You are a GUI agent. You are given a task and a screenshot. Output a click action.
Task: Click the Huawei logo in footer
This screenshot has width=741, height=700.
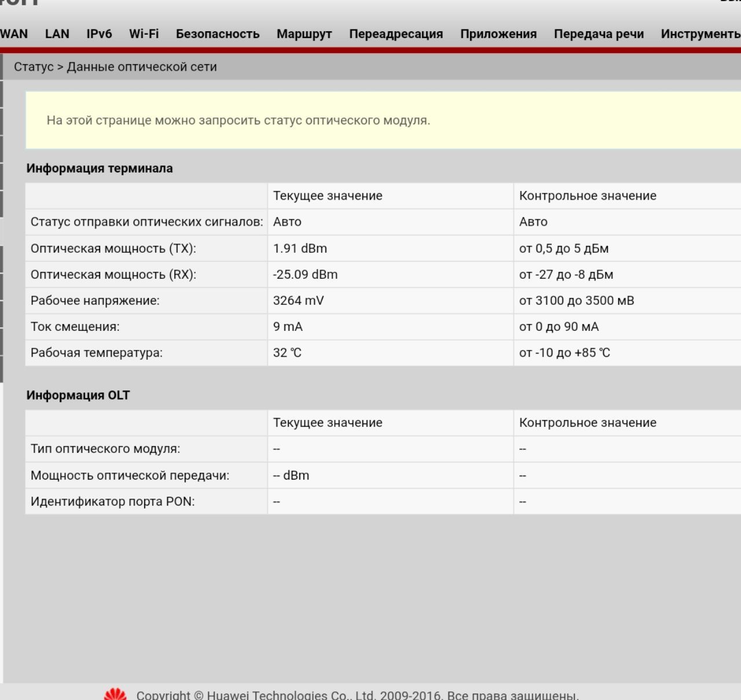pyautogui.click(x=115, y=694)
